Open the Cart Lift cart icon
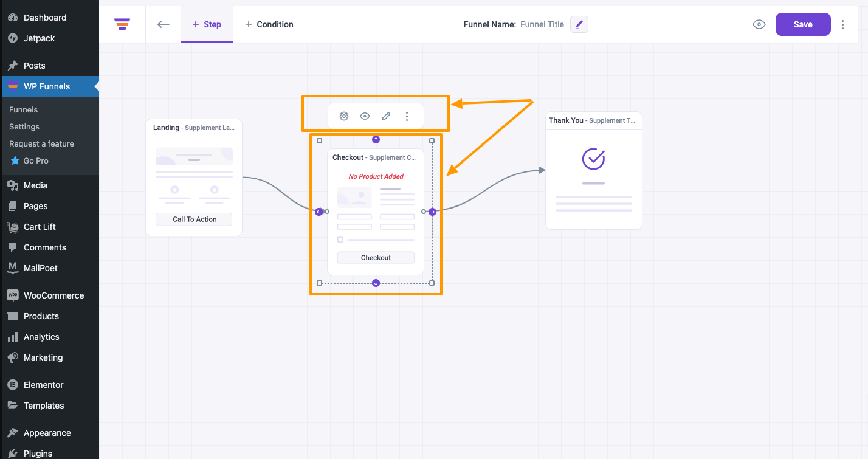Screen dimensions: 868x459 click(x=13, y=227)
